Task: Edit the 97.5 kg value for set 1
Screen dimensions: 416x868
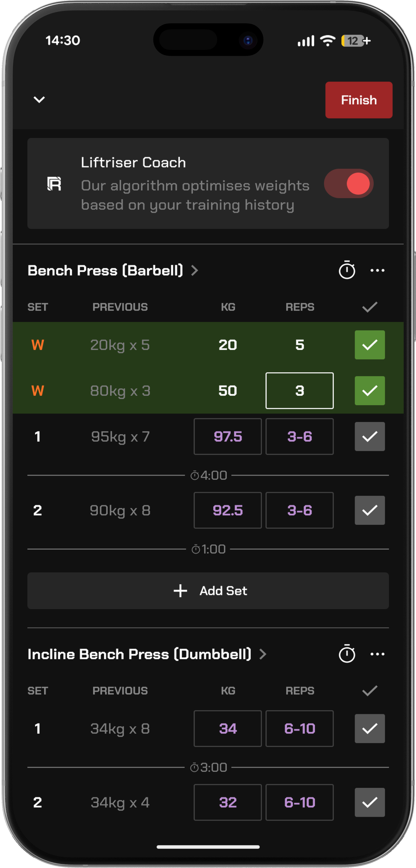Action: (x=228, y=437)
